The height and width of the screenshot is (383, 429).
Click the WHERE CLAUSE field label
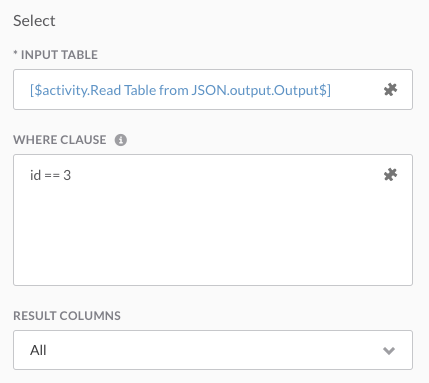pos(60,140)
